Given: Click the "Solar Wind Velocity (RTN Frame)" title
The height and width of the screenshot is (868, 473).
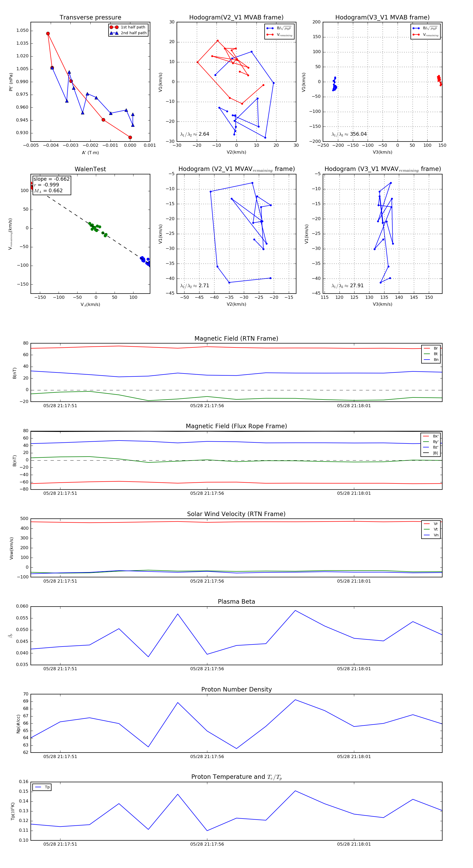Looking at the screenshot, I should (x=236, y=514).
